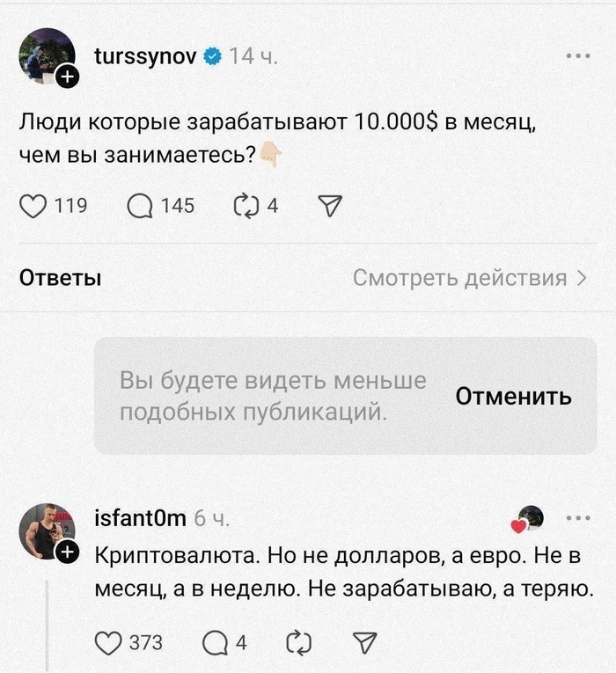Open three-dot menu on turssynov post
This screenshot has width=616, height=673.
[578, 55]
